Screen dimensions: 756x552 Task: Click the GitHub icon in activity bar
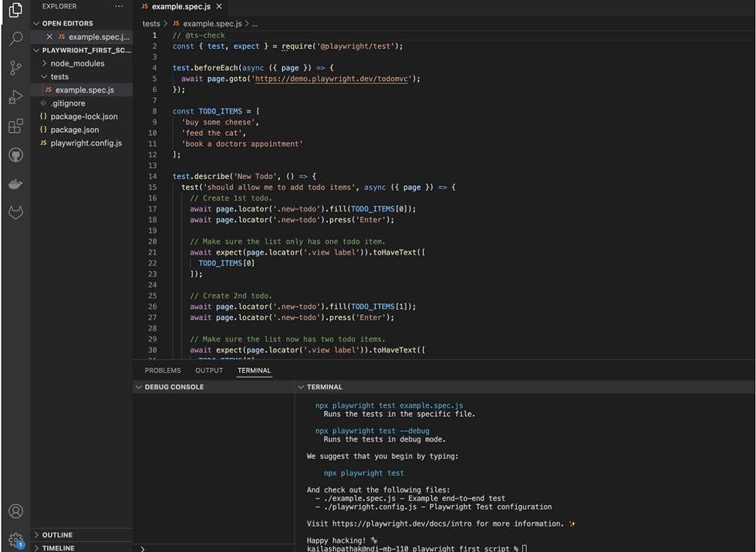click(x=15, y=155)
